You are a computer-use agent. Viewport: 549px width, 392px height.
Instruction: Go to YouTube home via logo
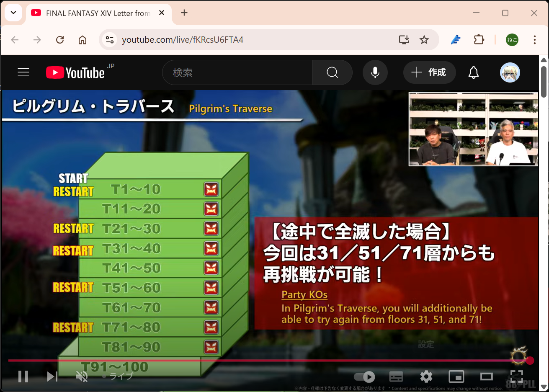[75, 72]
